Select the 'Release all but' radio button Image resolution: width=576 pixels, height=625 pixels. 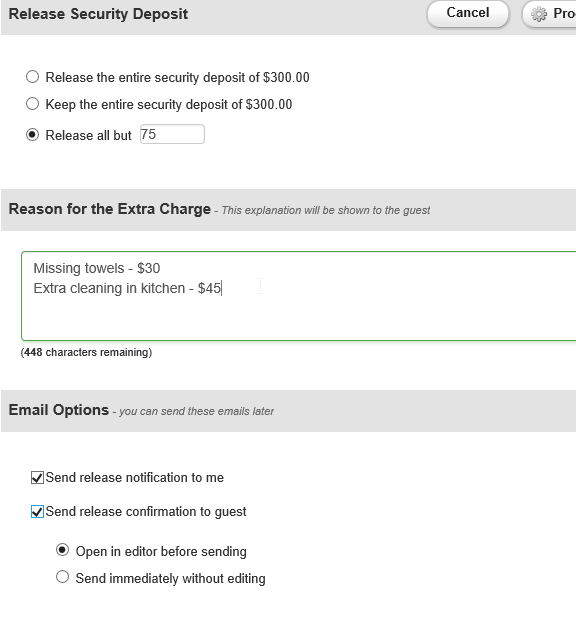(33, 135)
